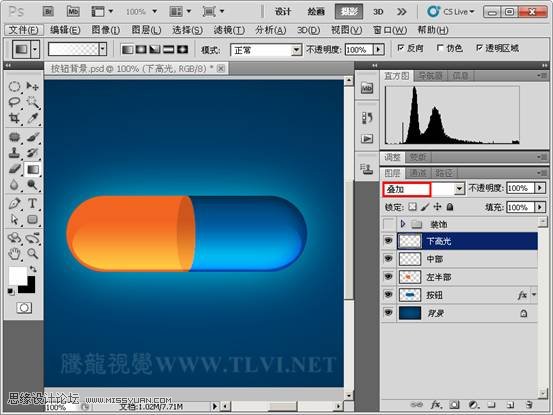
Task: Click the white foreground color swatch
Action: coord(17,275)
